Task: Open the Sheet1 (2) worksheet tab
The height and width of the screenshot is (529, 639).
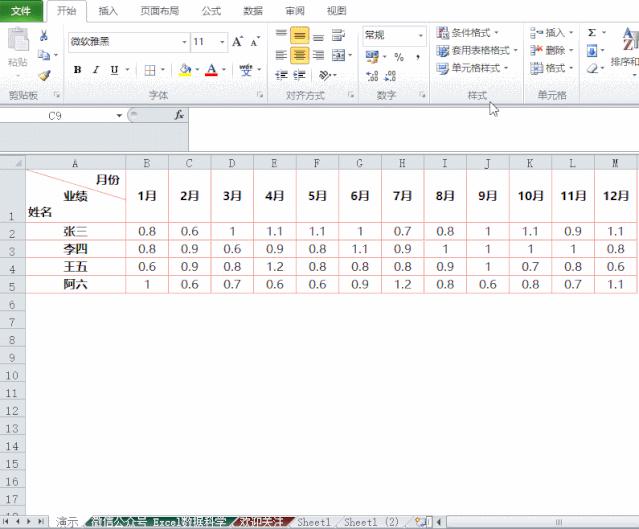Action: [371, 522]
